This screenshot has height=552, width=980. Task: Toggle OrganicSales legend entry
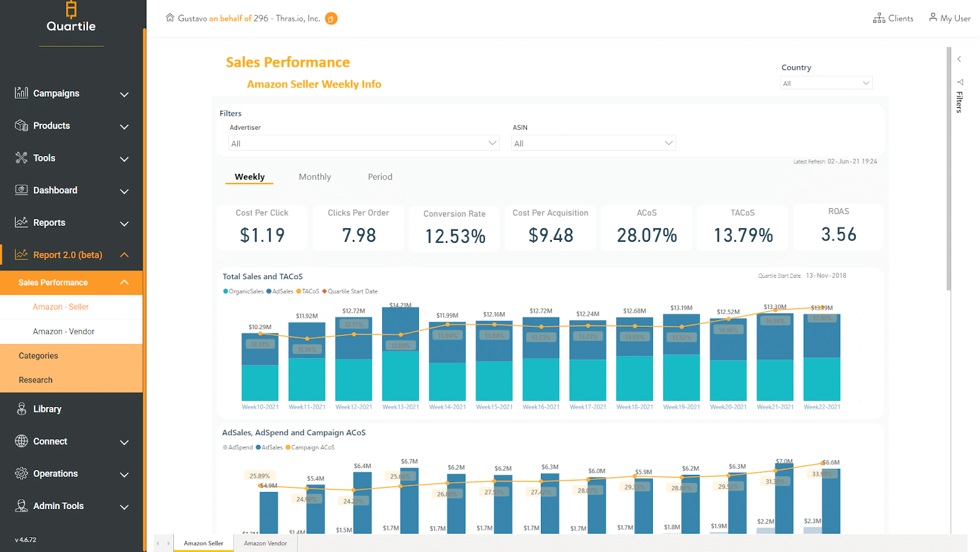point(243,291)
